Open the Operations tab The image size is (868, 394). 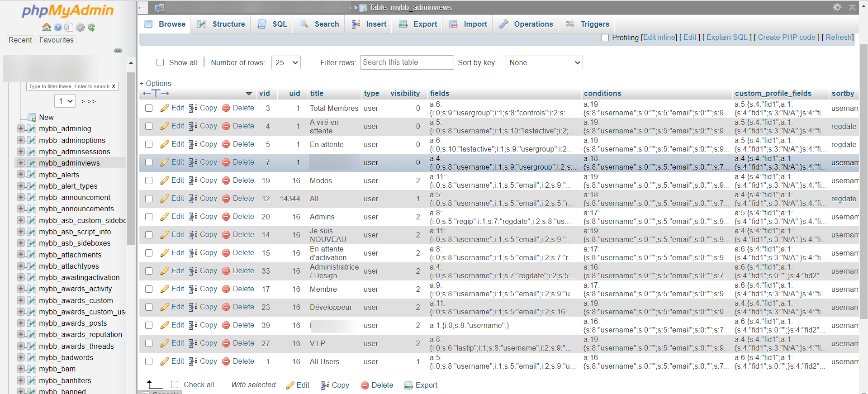click(526, 24)
